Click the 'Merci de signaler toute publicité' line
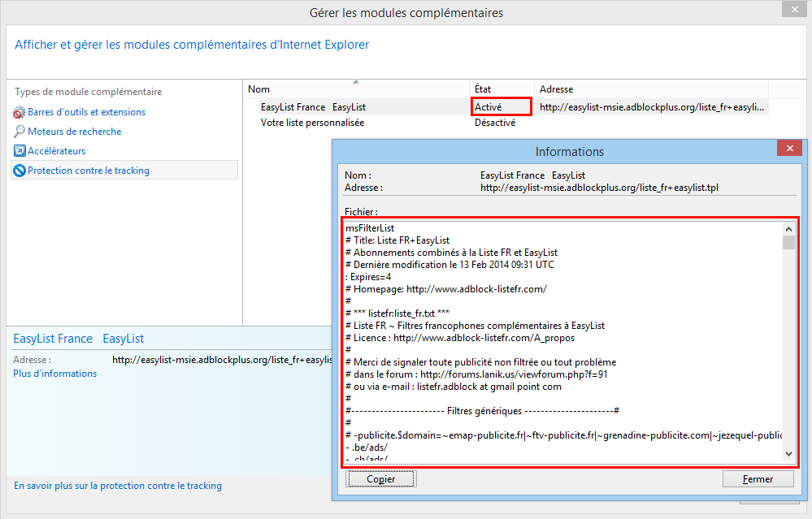812x519 pixels. (480, 362)
